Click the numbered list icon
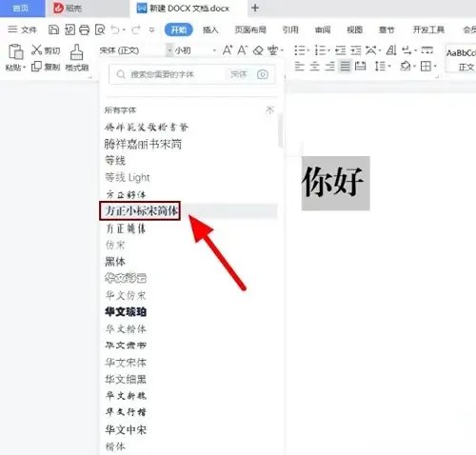 tap(320, 50)
